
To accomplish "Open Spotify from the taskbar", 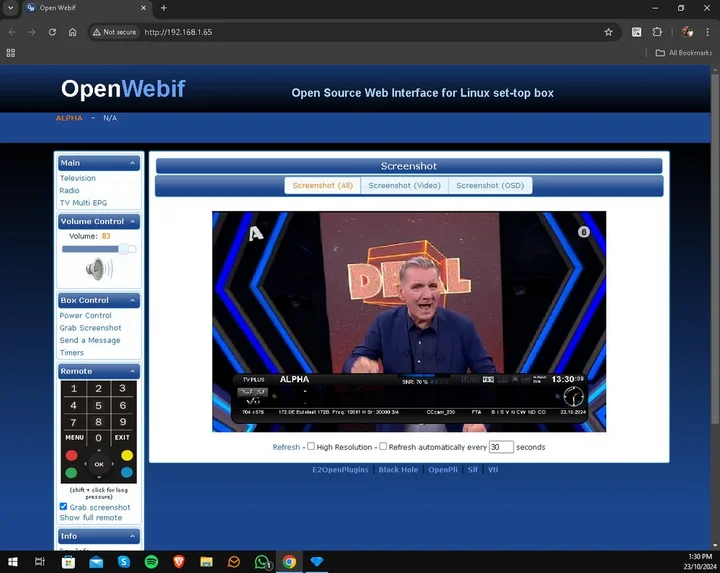I will point(151,562).
